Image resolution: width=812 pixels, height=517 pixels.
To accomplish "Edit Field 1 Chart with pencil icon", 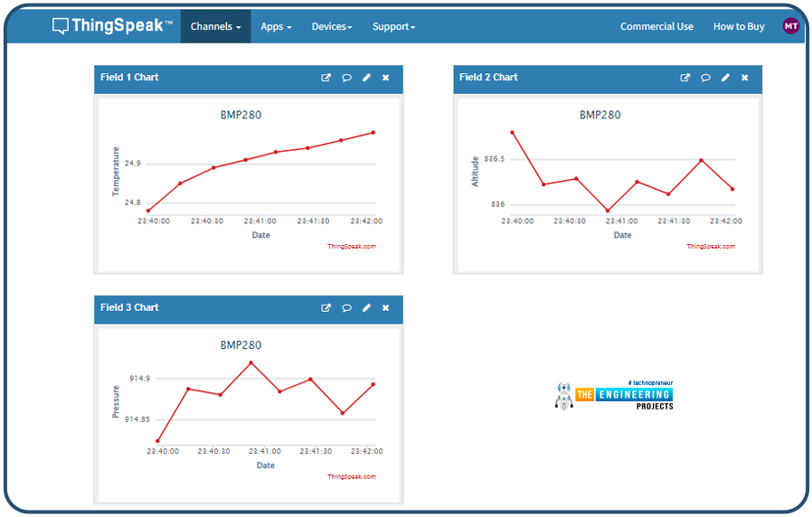I will [366, 78].
